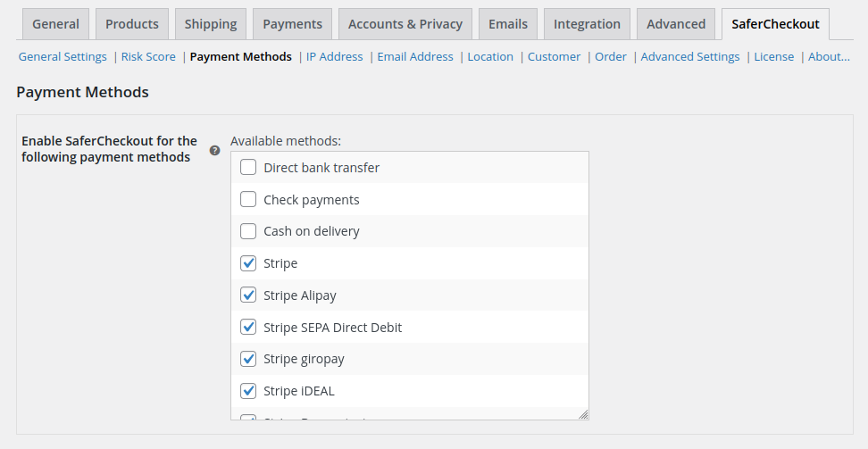Go to Advanced Settings link
This screenshot has width=868, height=449.
click(x=690, y=56)
